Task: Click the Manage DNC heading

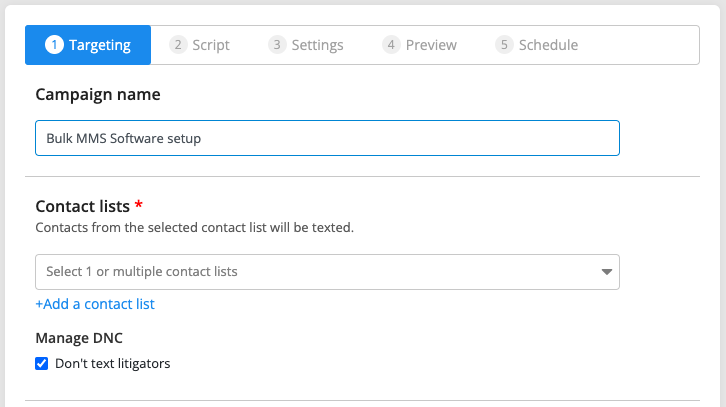Action: (x=79, y=338)
